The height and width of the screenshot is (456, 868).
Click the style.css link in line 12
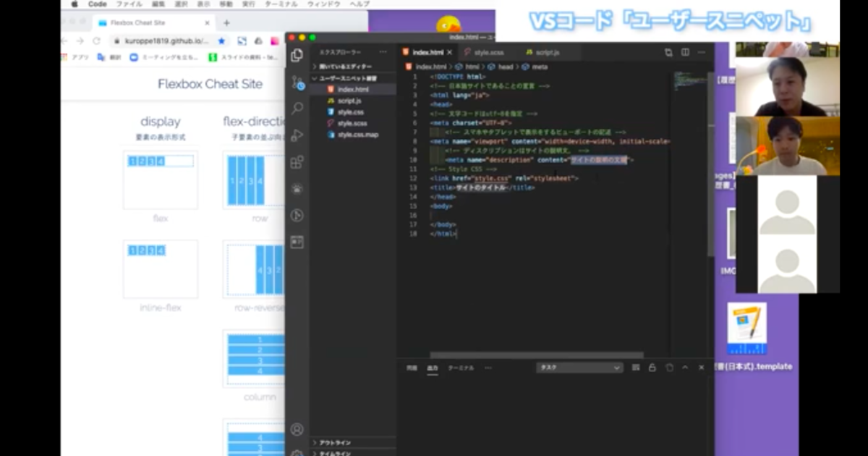492,178
